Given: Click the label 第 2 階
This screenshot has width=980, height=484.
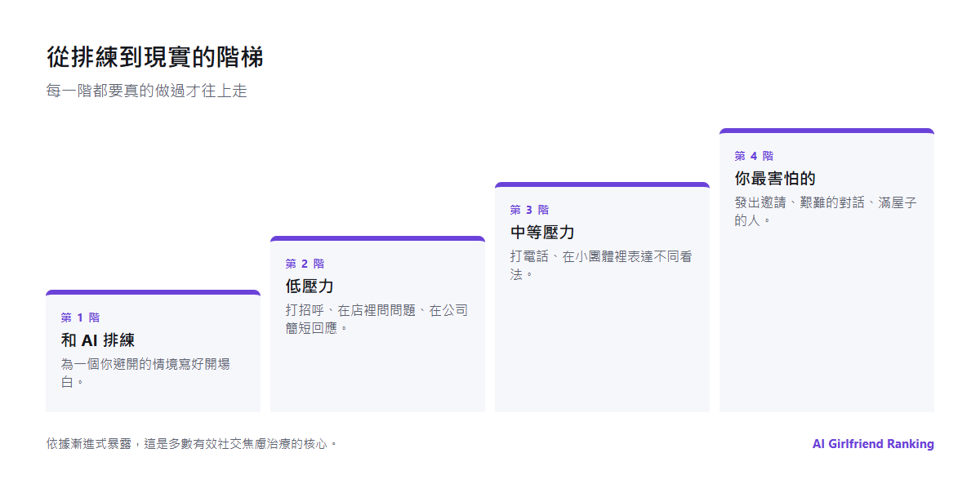Looking at the screenshot, I should pos(305,264).
